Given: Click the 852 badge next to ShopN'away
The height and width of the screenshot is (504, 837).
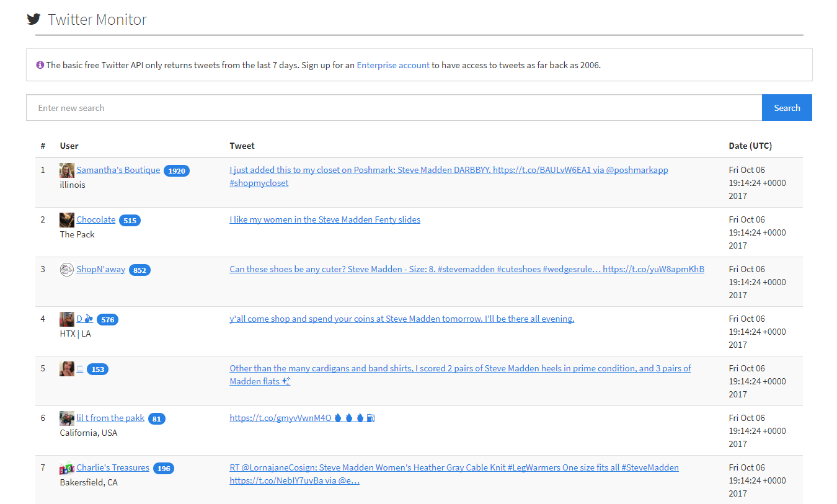Looking at the screenshot, I should pos(139,270).
